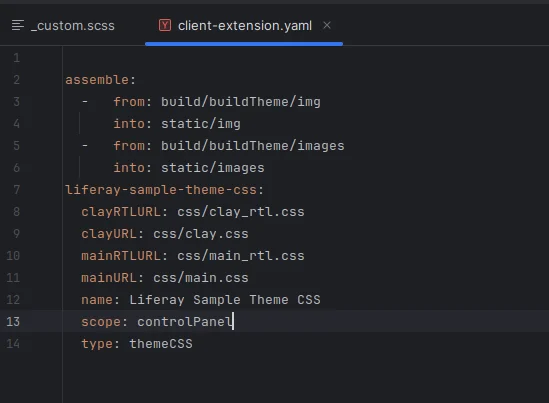Click line number 1 in the gutter
The height and width of the screenshot is (403, 549).
coord(16,58)
